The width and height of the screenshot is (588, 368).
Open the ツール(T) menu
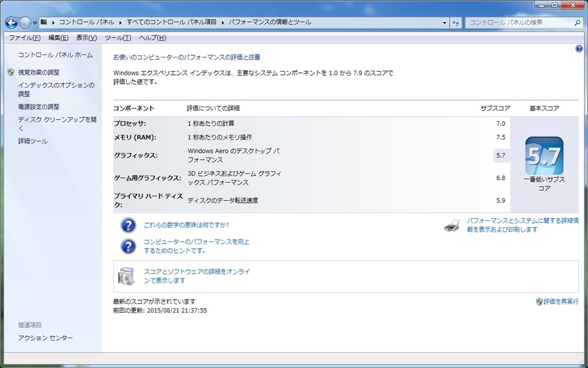coord(118,37)
